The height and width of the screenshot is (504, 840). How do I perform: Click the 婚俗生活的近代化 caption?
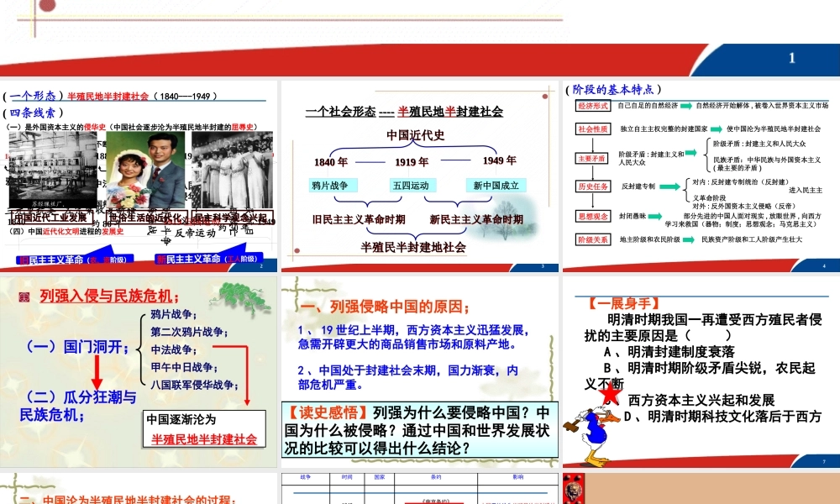147,218
